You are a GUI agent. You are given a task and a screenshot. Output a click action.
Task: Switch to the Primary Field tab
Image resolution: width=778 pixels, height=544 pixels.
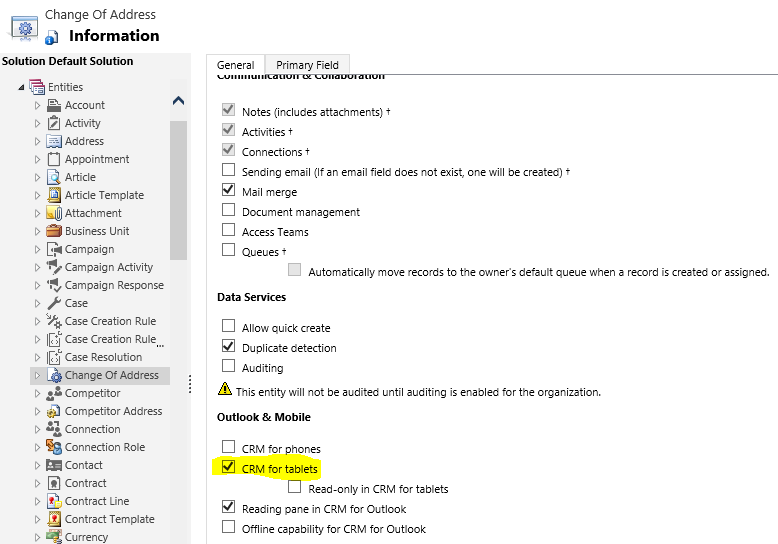pyautogui.click(x=307, y=65)
